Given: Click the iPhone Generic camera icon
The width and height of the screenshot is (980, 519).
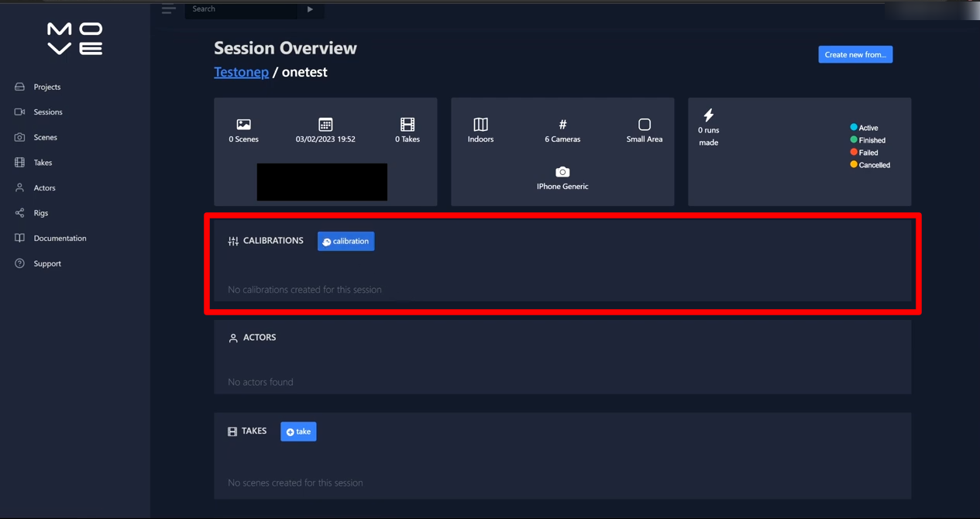Looking at the screenshot, I should coord(562,172).
